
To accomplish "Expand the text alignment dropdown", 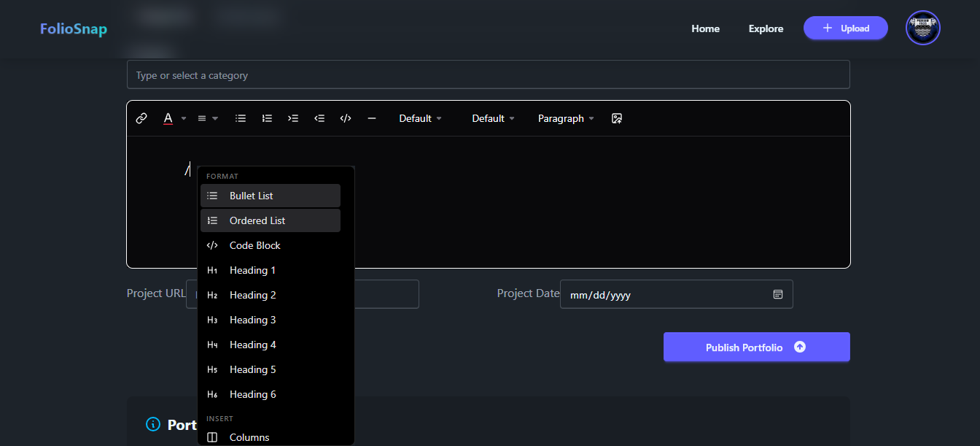I will [x=208, y=118].
